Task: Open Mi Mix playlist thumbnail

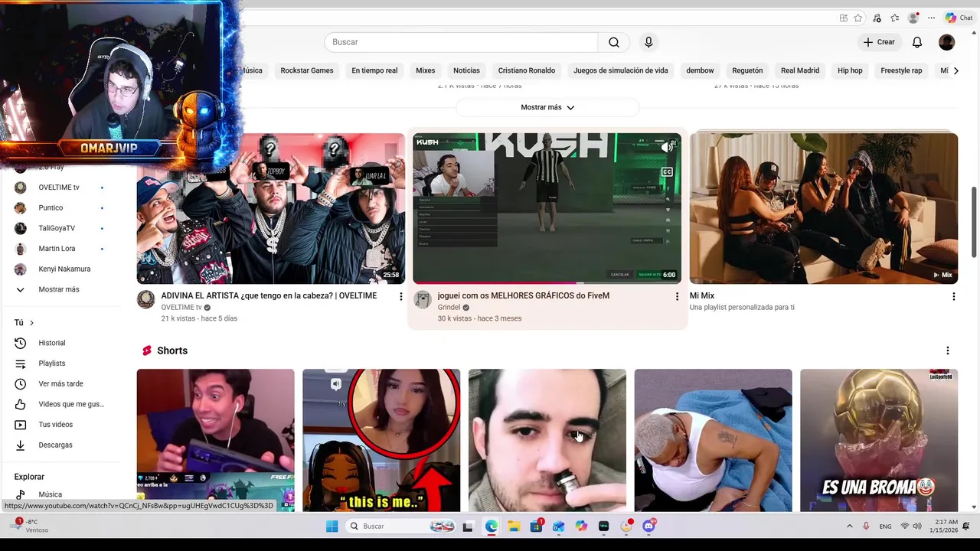Action: [x=824, y=208]
